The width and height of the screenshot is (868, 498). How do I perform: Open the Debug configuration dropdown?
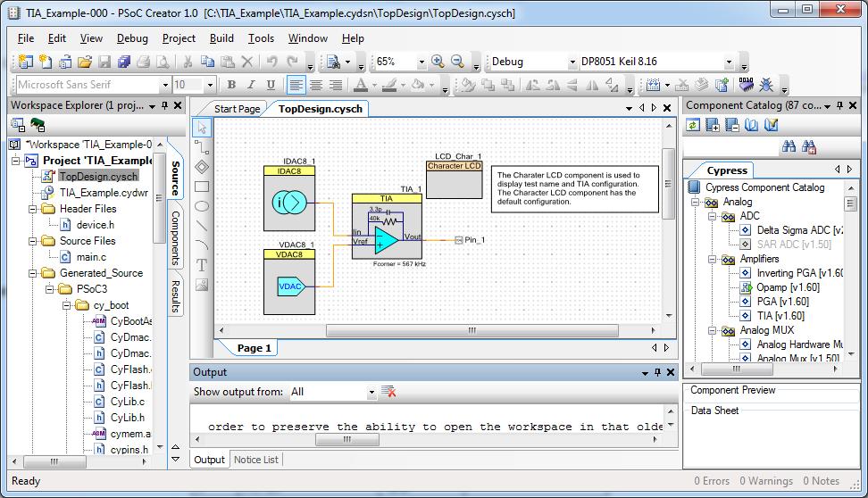pyautogui.click(x=572, y=62)
